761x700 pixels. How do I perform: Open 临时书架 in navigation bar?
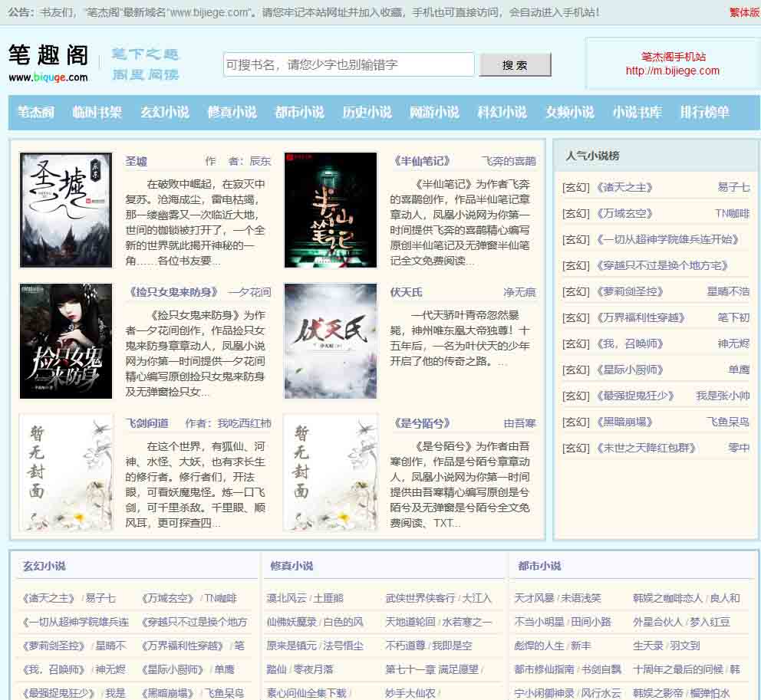coord(97,113)
